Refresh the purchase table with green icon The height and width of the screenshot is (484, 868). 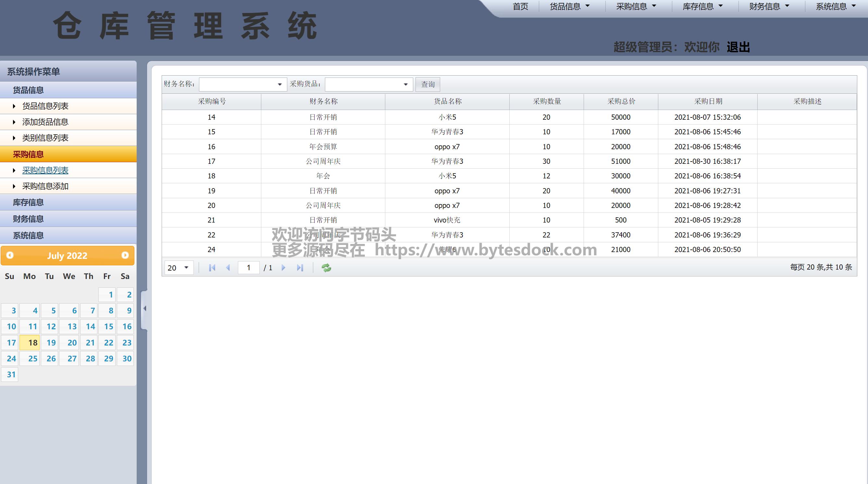point(326,268)
